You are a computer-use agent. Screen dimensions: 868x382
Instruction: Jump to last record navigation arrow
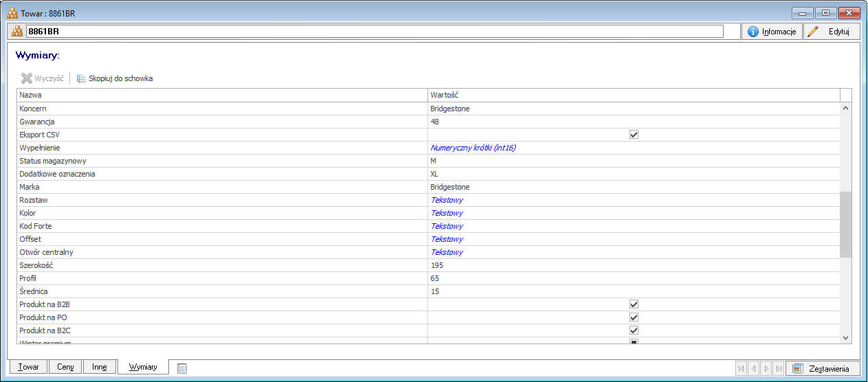pos(778,368)
